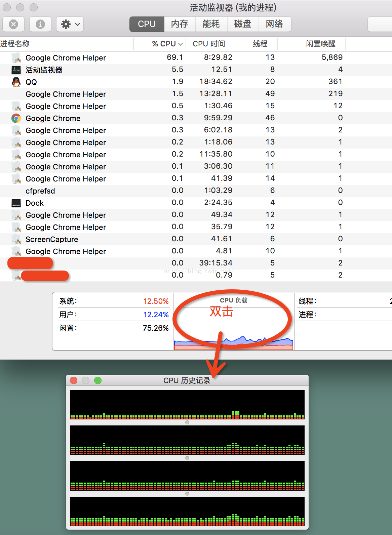Grab the resize handle below first core graph
The height and width of the screenshot is (535, 392).
click(187, 422)
